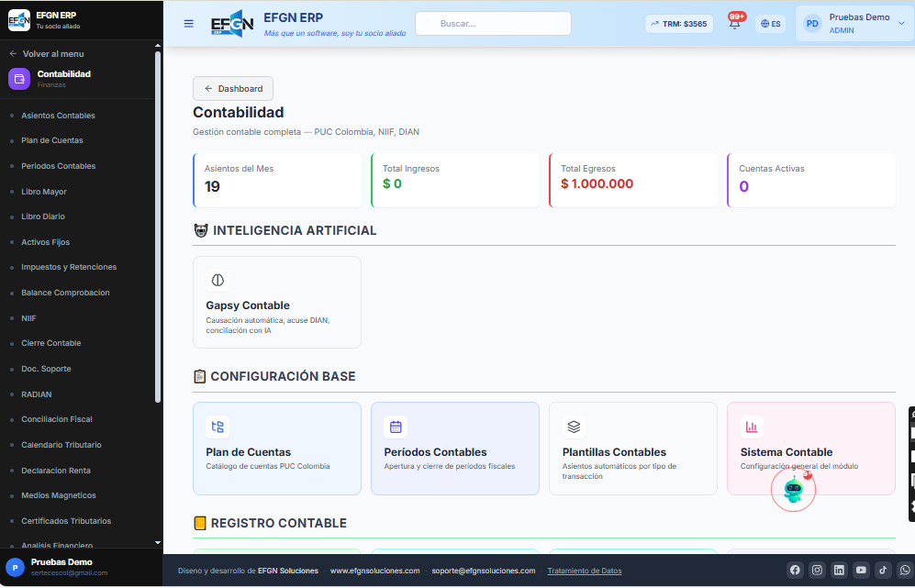
Task: Go to Activos Fijos in sidebar
Action: 46,242
